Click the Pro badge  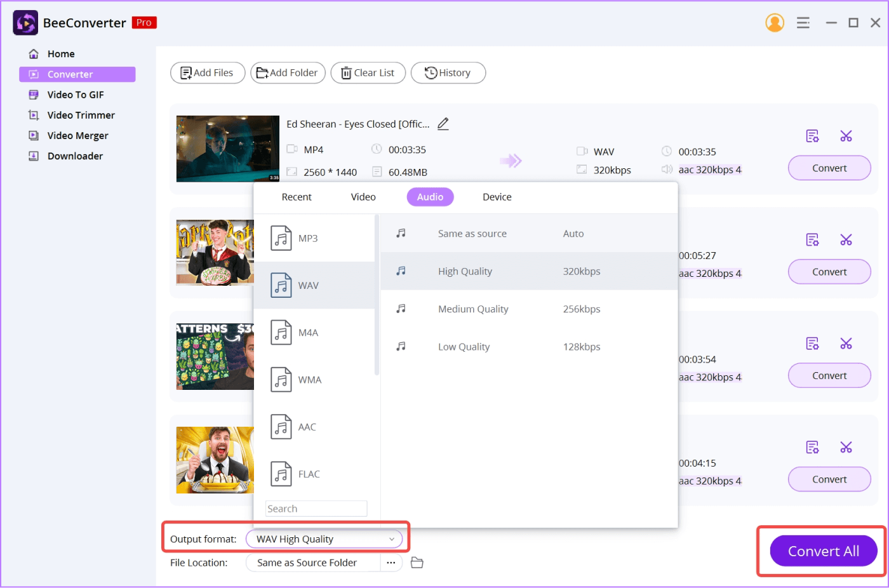click(x=144, y=23)
